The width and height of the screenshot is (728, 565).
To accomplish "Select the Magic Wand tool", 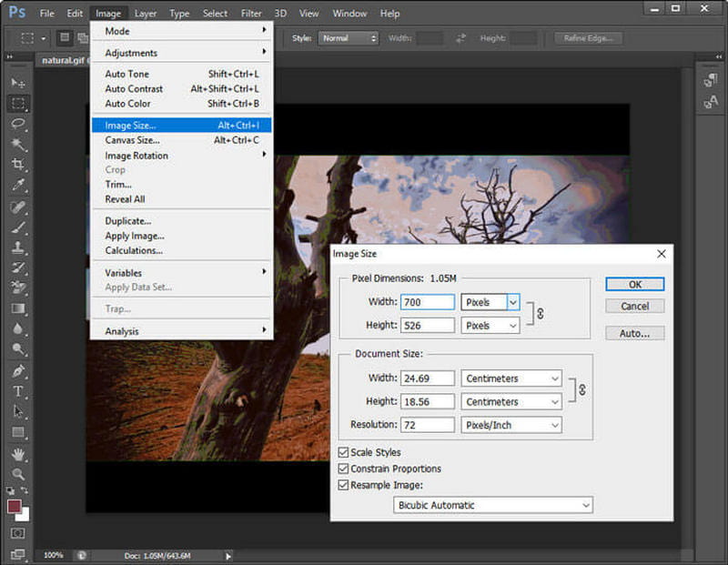I will (x=17, y=145).
